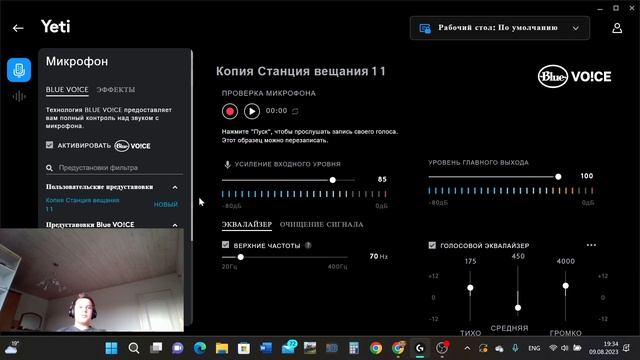Toggle the Voice EQ checkbox
640x360 pixels.
coord(432,245)
